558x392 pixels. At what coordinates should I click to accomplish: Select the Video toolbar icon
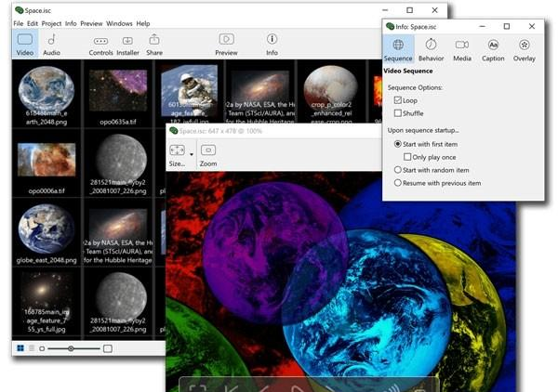tap(25, 39)
